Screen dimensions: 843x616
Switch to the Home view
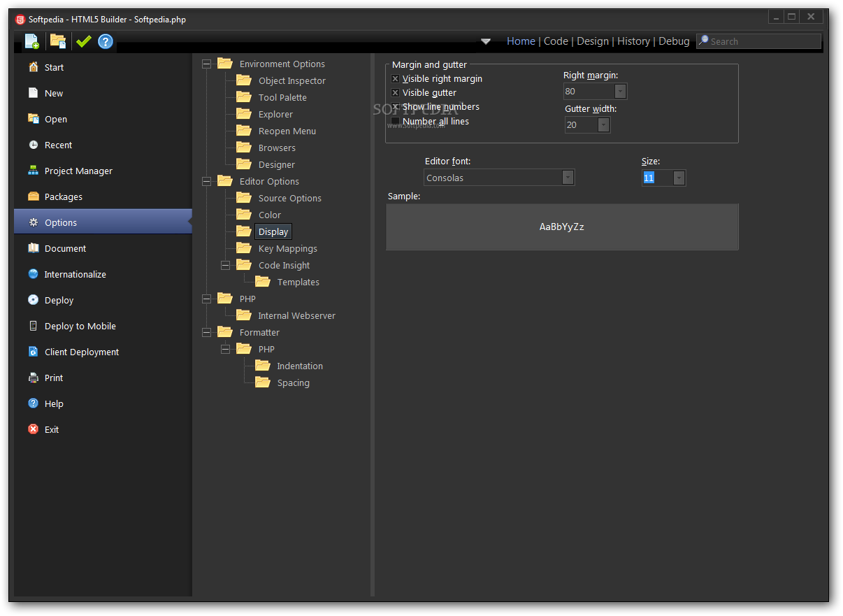pyautogui.click(x=521, y=41)
